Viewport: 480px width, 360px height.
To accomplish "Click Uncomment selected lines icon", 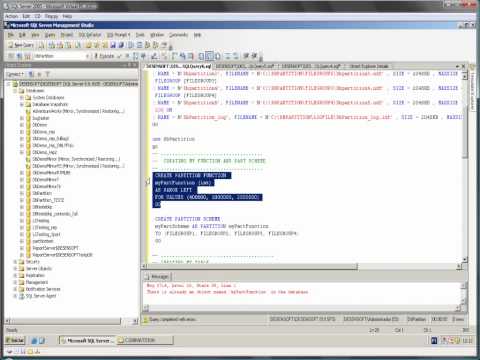I will point(236,56).
